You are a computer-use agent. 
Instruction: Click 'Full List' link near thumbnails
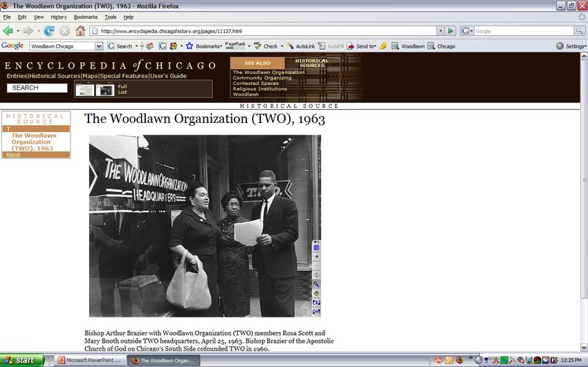point(122,89)
